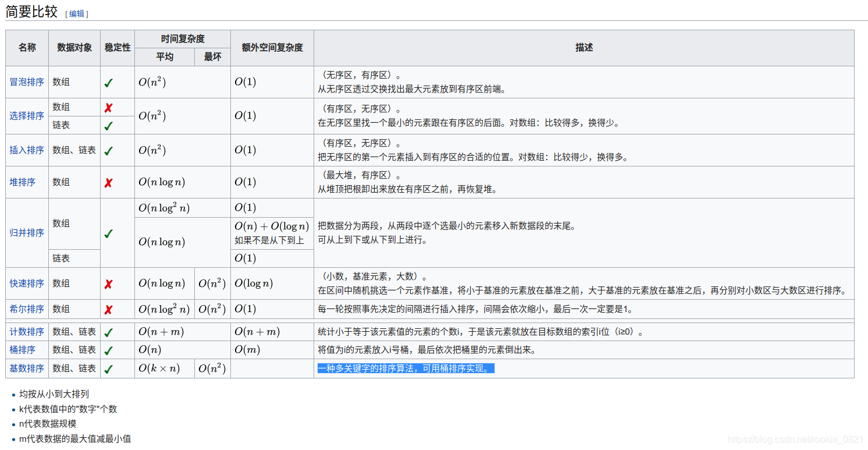Click the 名称 column header
The image size is (868, 450).
point(27,48)
